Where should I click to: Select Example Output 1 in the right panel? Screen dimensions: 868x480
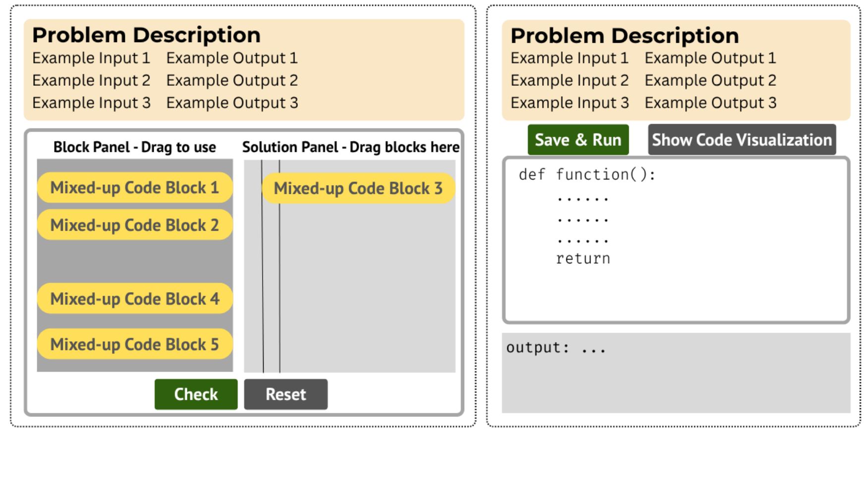(710, 58)
